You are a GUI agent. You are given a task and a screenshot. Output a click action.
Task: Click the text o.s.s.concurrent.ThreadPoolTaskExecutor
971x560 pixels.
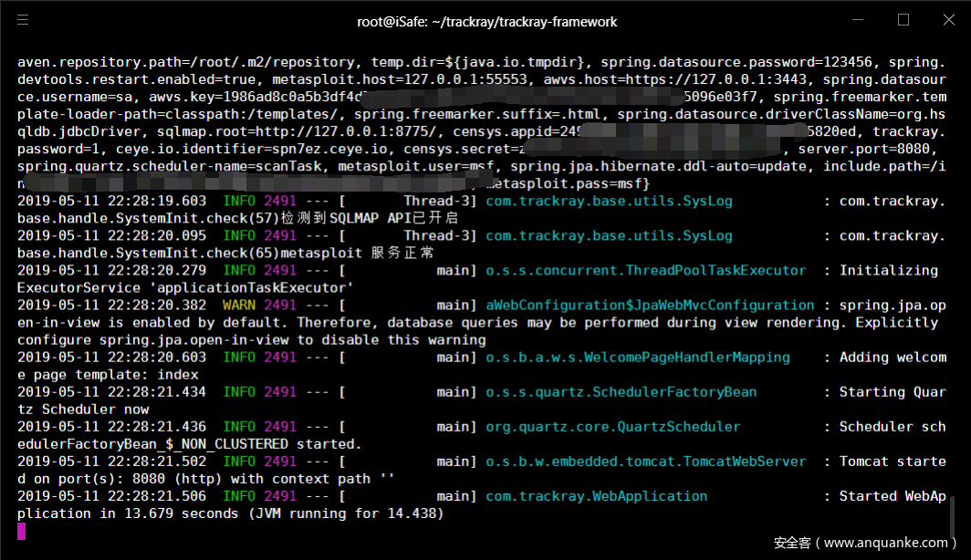tap(646, 271)
